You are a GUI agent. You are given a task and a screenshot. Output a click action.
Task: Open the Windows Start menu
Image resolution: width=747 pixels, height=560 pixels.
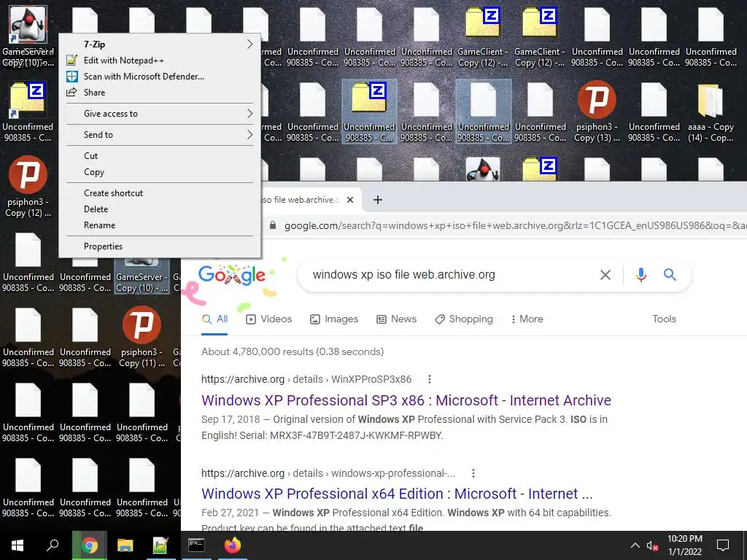18,545
